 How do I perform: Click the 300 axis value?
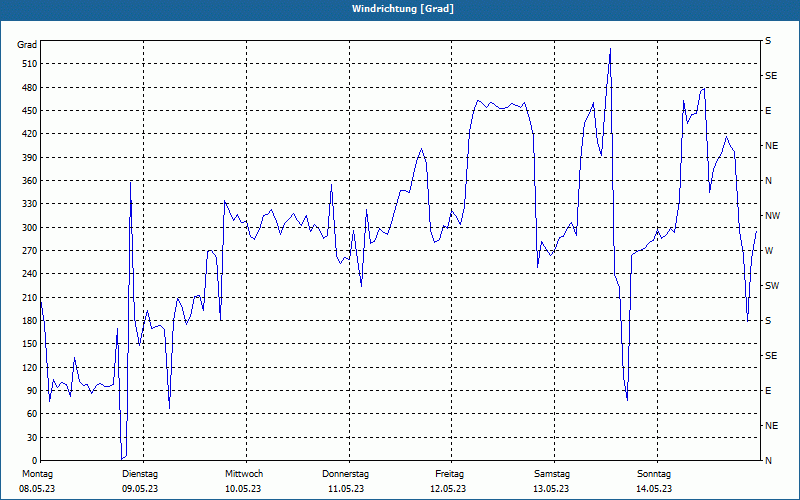pos(30,228)
